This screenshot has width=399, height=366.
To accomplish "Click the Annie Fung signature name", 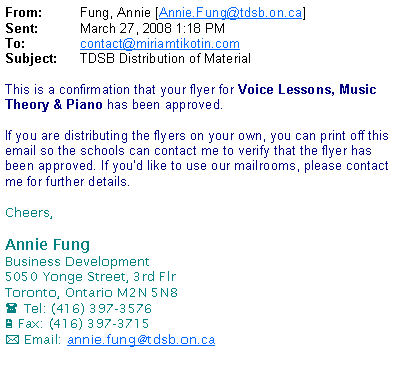I will tap(47, 245).
